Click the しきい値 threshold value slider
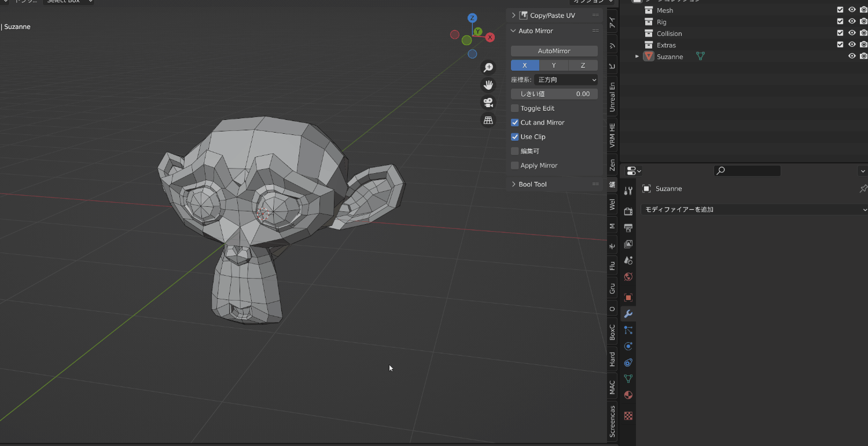This screenshot has width=868, height=446. (553, 93)
